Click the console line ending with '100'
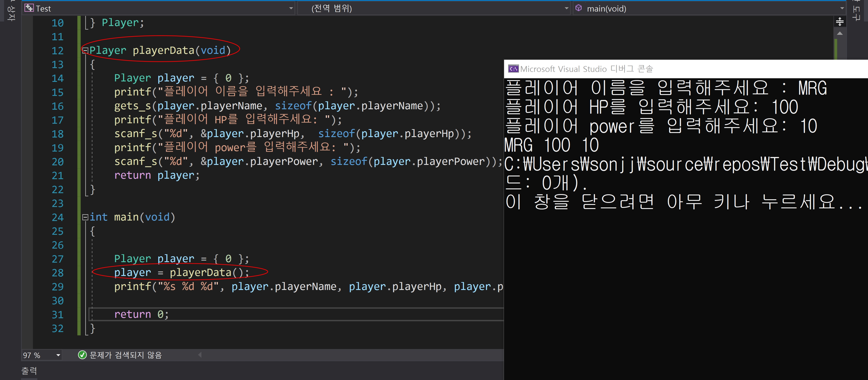The image size is (868, 380). click(652, 107)
